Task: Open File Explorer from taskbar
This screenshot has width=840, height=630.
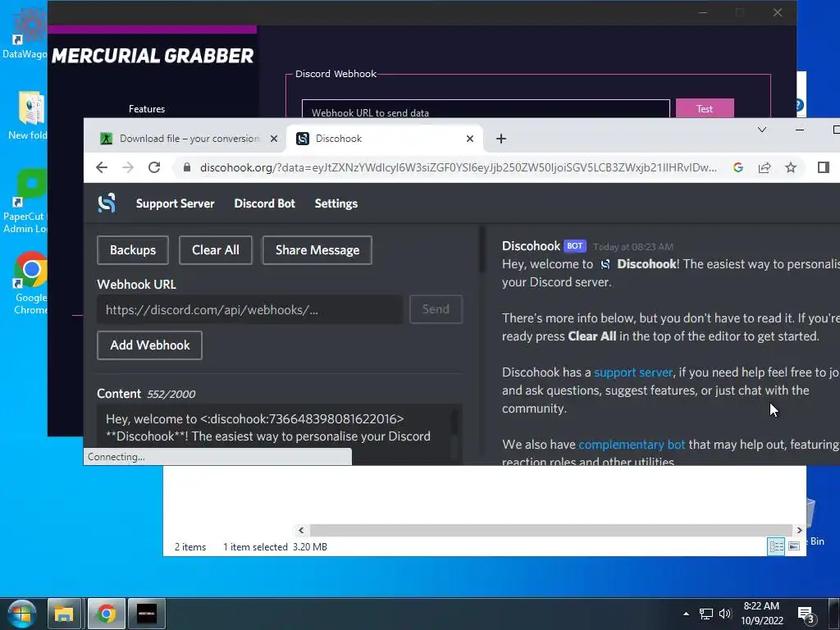Action: (64, 614)
